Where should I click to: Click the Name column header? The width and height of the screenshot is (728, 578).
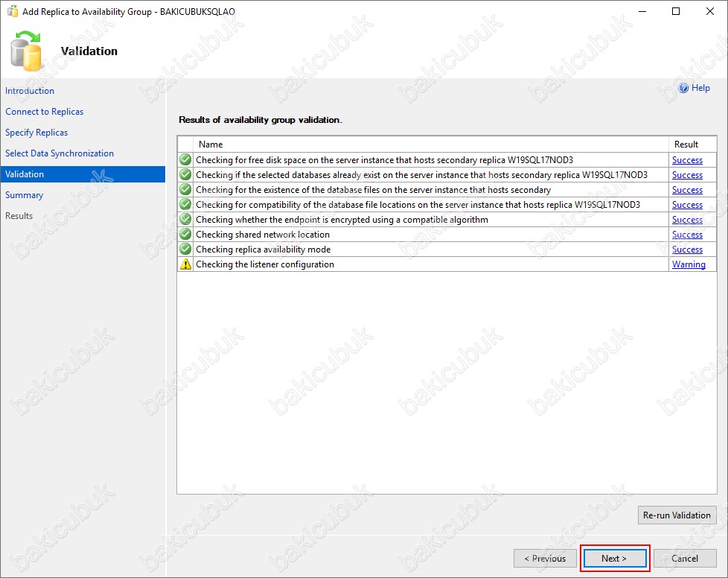[x=431, y=144]
